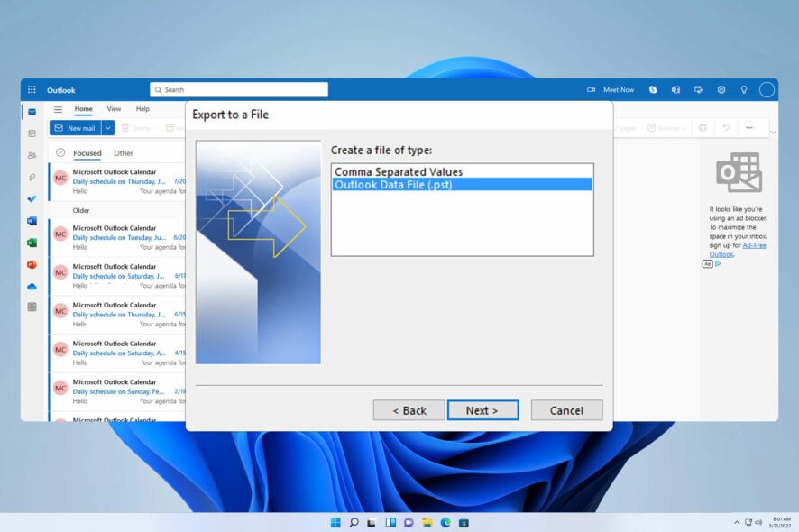
Task: Click the Next button in Export wizard
Action: [x=482, y=409]
